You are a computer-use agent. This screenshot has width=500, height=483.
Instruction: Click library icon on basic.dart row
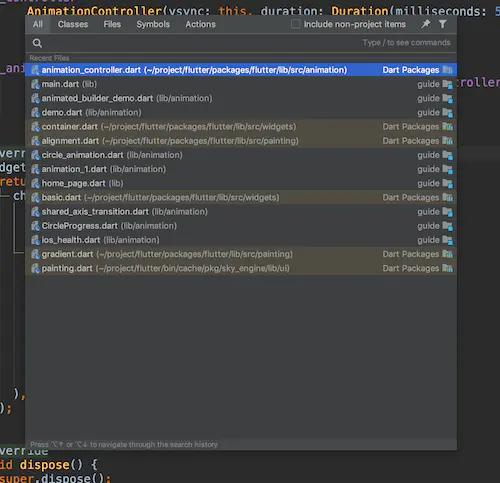coord(447,198)
